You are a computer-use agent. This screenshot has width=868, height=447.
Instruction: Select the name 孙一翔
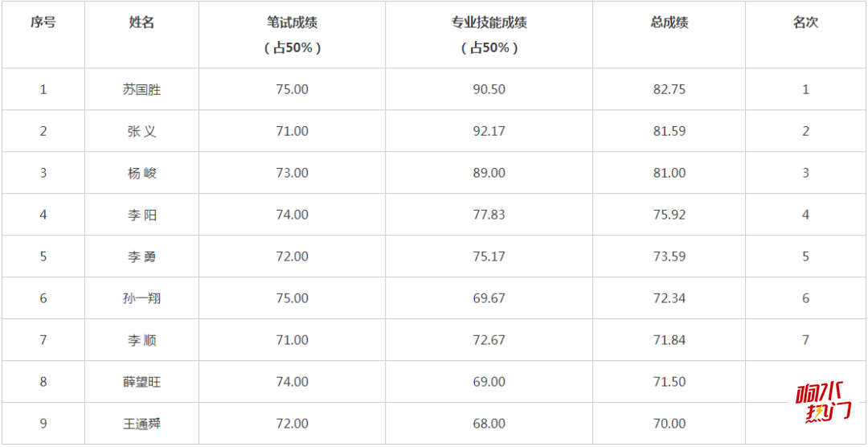(141, 298)
